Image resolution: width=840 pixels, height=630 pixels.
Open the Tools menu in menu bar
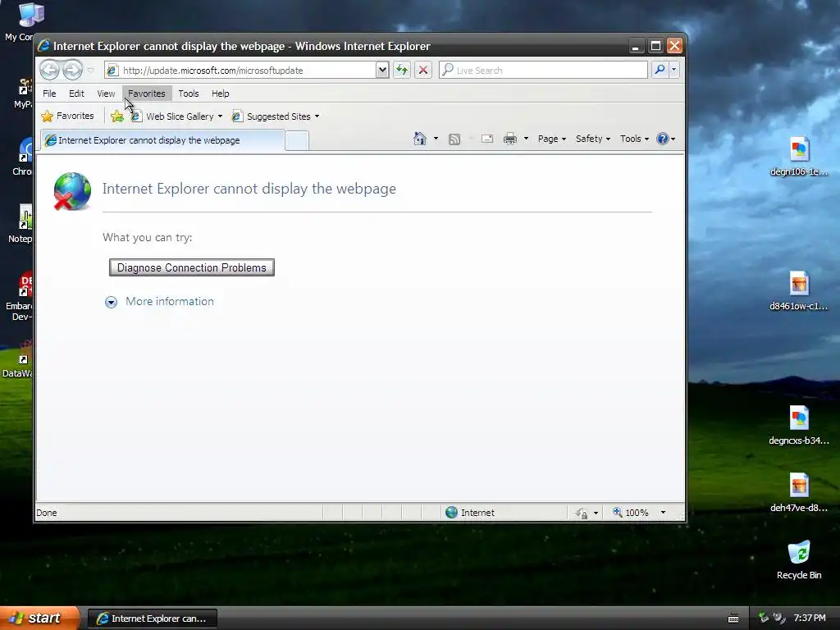pyautogui.click(x=189, y=94)
